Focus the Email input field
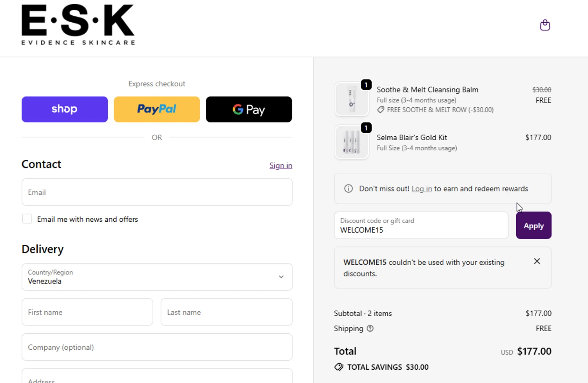 point(157,192)
